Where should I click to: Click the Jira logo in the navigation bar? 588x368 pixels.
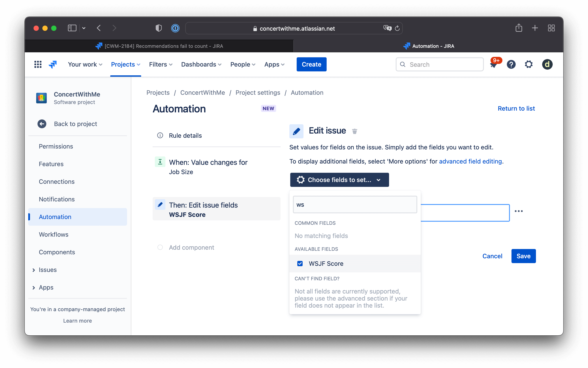pyautogui.click(x=53, y=64)
